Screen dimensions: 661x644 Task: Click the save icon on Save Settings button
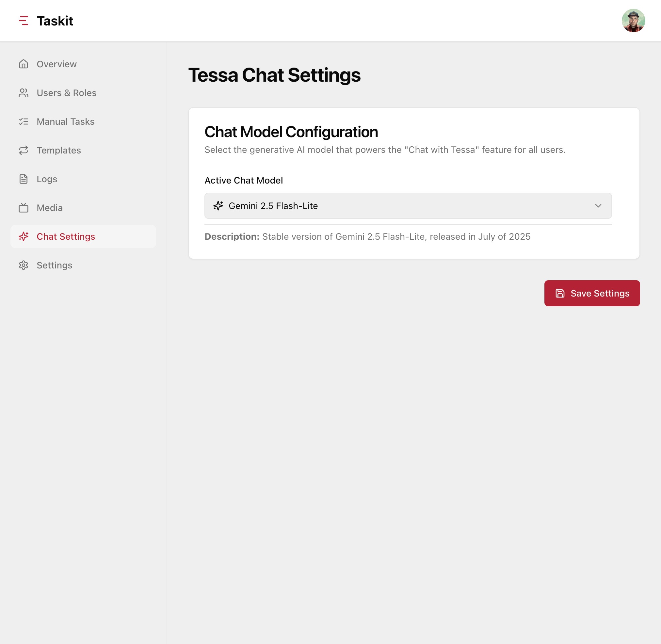pyautogui.click(x=560, y=293)
